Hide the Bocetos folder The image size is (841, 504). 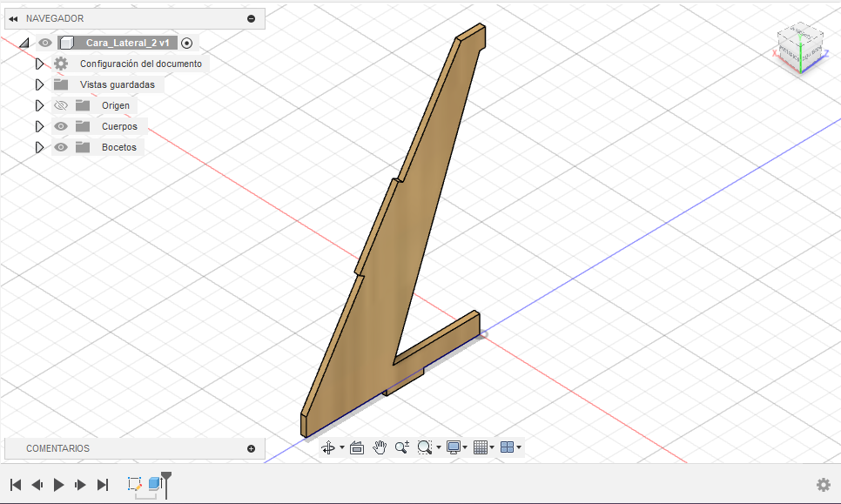click(x=61, y=147)
